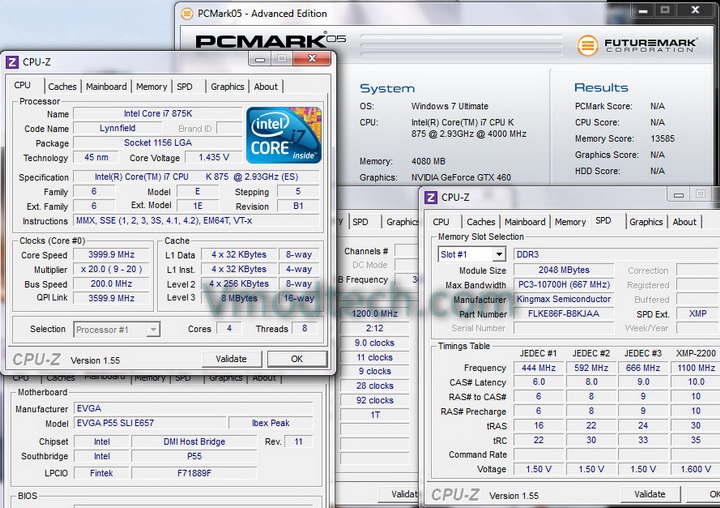Open About tab in front CPU-Z window

click(x=265, y=86)
